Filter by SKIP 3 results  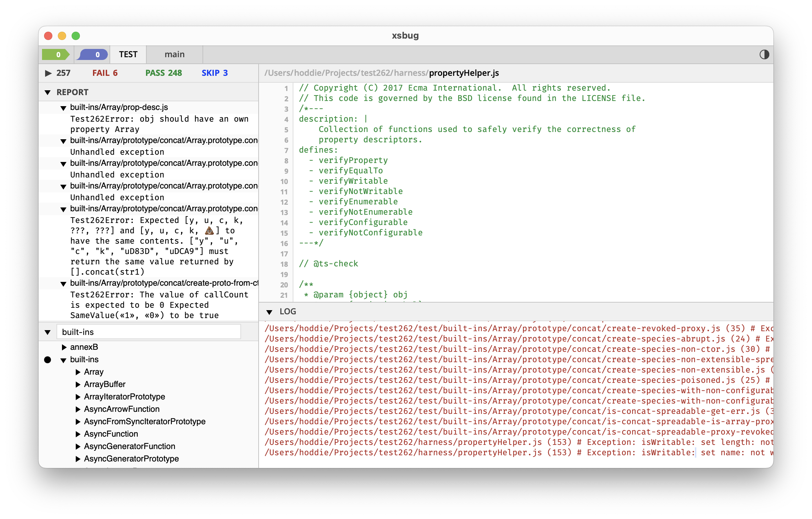coord(214,73)
